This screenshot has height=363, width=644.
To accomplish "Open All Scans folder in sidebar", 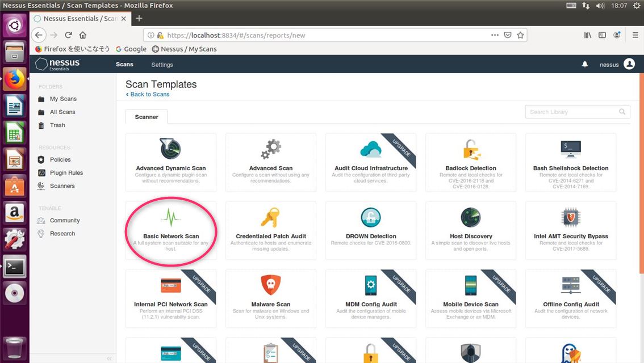I will tap(62, 112).
